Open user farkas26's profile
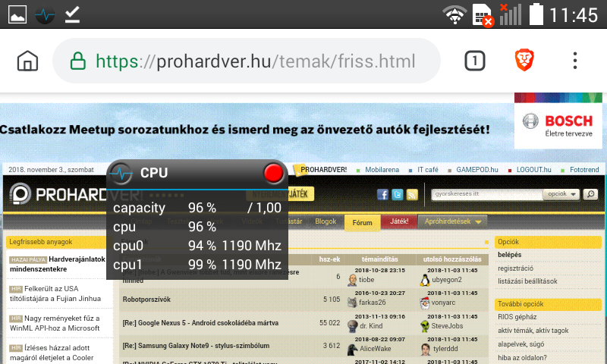The width and height of the screenshot is (607, 364). 372,303
